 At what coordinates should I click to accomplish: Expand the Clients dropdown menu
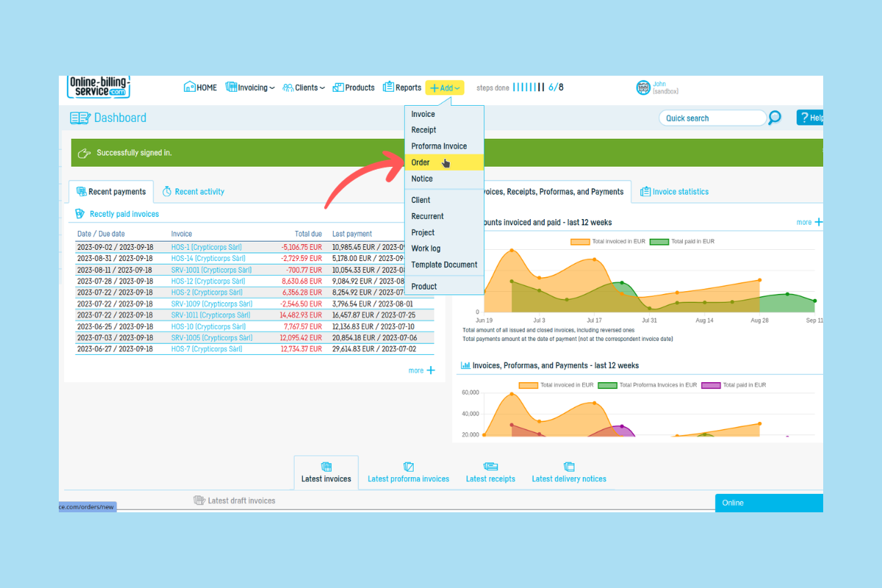(304, 87)
